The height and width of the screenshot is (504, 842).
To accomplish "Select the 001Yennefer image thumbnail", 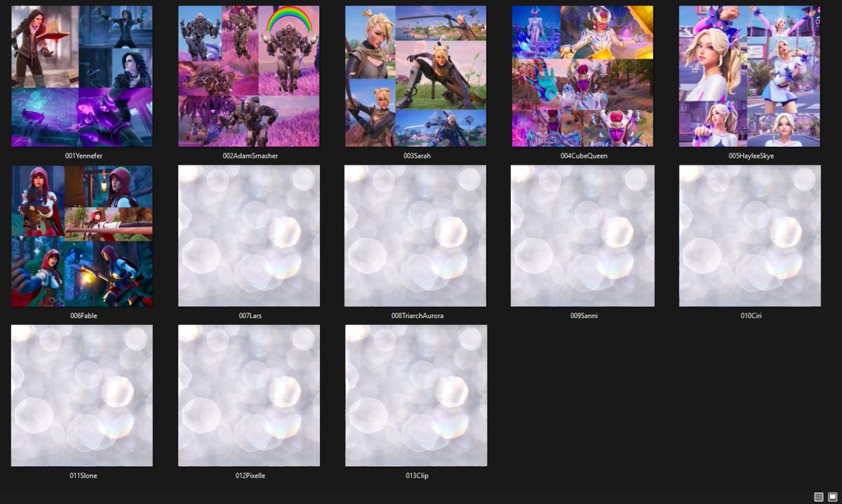I will click(82, 76).
